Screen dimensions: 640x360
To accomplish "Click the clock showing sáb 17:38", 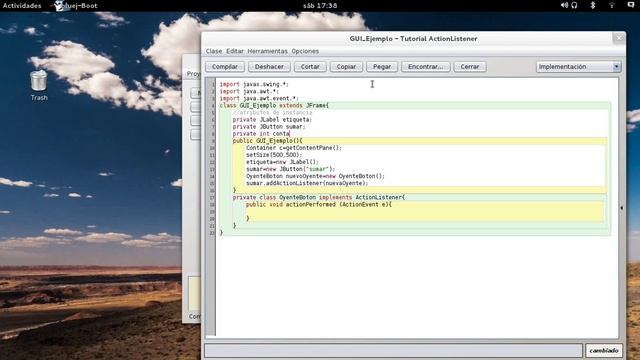I will coord(320,6).
